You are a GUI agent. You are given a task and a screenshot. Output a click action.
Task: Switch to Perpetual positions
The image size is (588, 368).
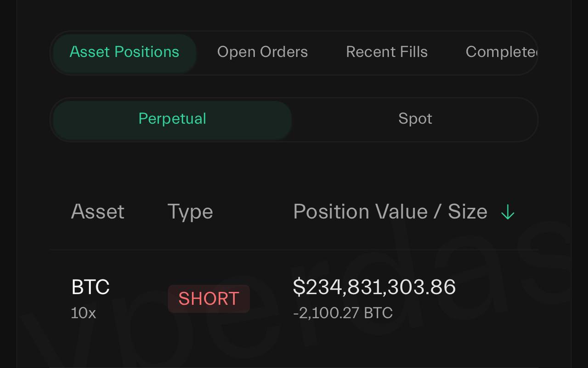pos(172,119)
